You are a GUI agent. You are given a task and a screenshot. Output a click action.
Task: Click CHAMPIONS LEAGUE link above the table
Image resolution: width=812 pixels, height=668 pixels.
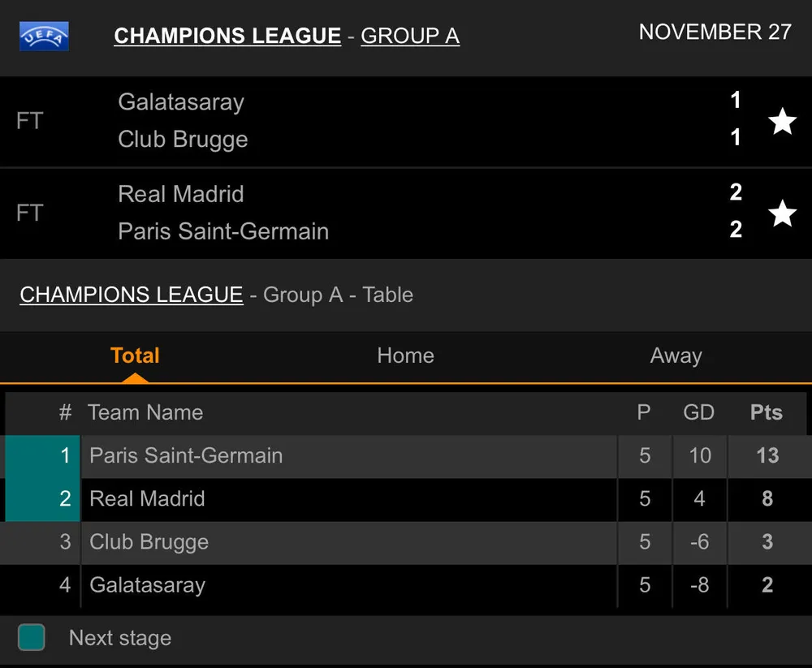131,295
